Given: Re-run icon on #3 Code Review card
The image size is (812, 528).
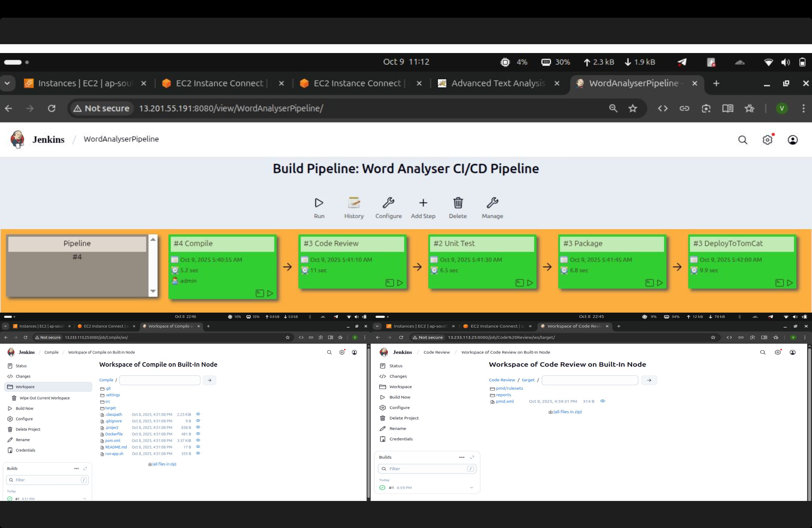Looking at the screenshot, I should point(400,283).
